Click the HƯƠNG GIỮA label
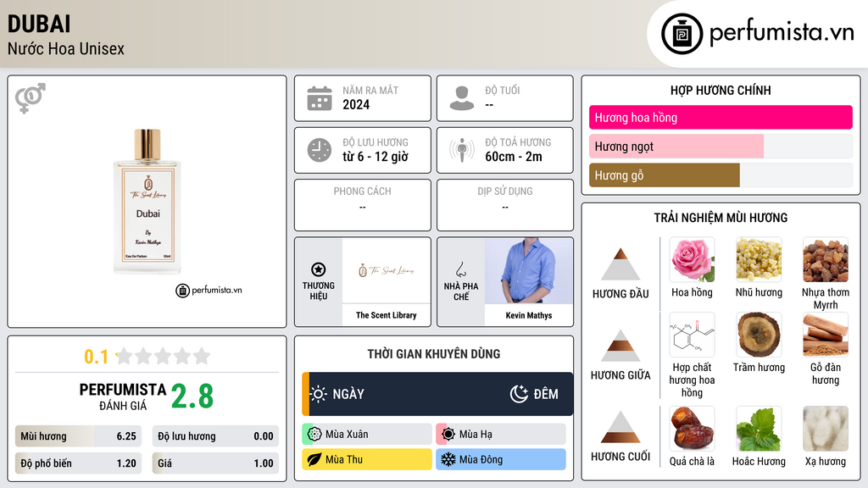The height and width of the screenshot is (488, 868). click(x=620, y=375)
